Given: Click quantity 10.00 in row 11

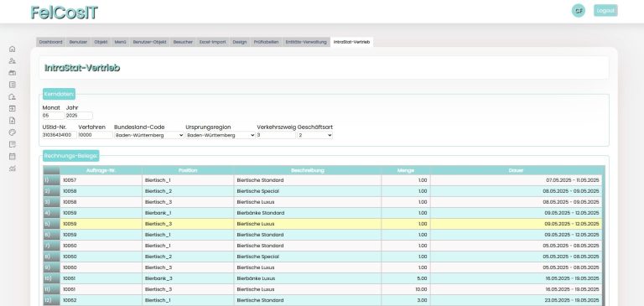Looking at the screenshot, I should pyautogui.click(x=422, y=289).
